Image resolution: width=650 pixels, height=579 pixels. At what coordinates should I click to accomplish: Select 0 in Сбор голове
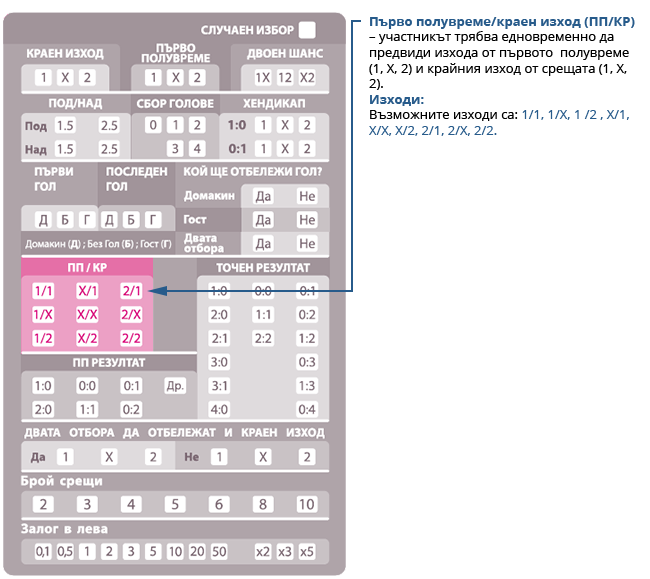153,126
